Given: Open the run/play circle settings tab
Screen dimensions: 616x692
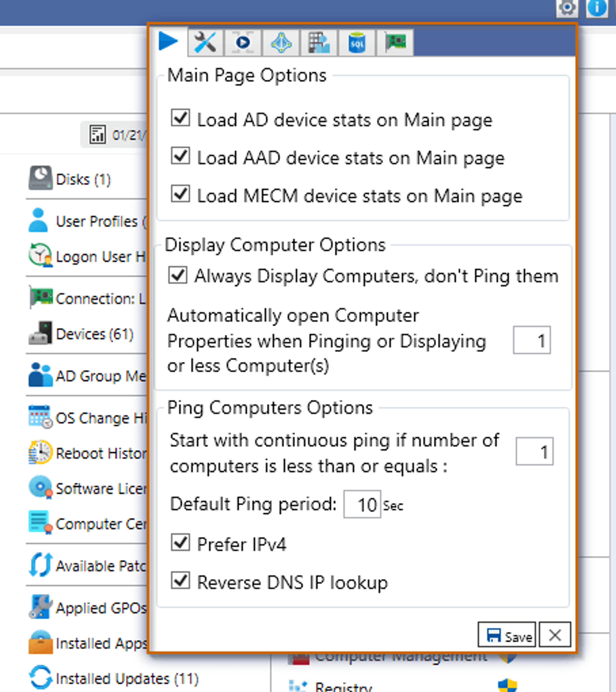Looking at the screenshot, I should tap(243, 42).
